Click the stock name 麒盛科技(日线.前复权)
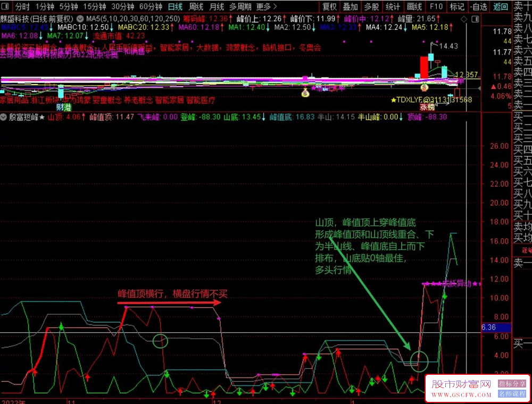532x404 pixels. pos(37,19)
